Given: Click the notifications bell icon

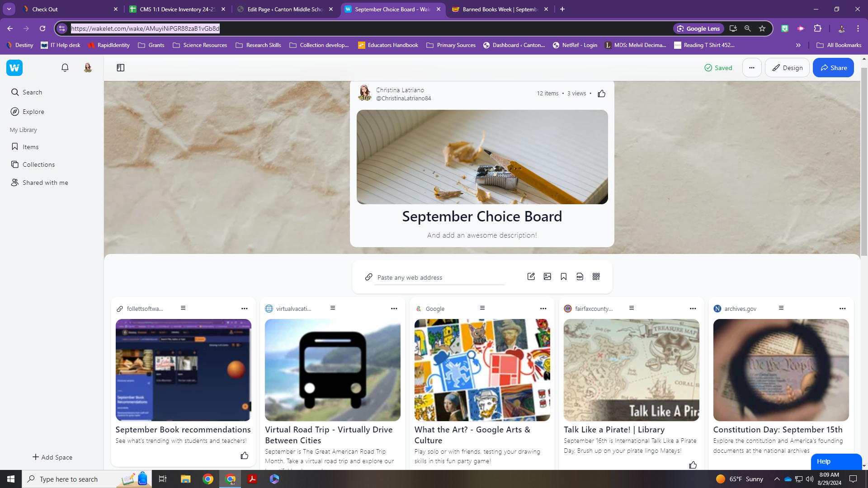Looking at the screenshot, I should [x=65, y=68].
